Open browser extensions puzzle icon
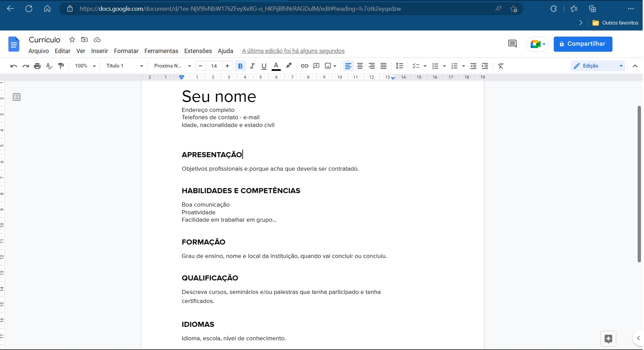644x350 pixels. [x=554, y=9]
